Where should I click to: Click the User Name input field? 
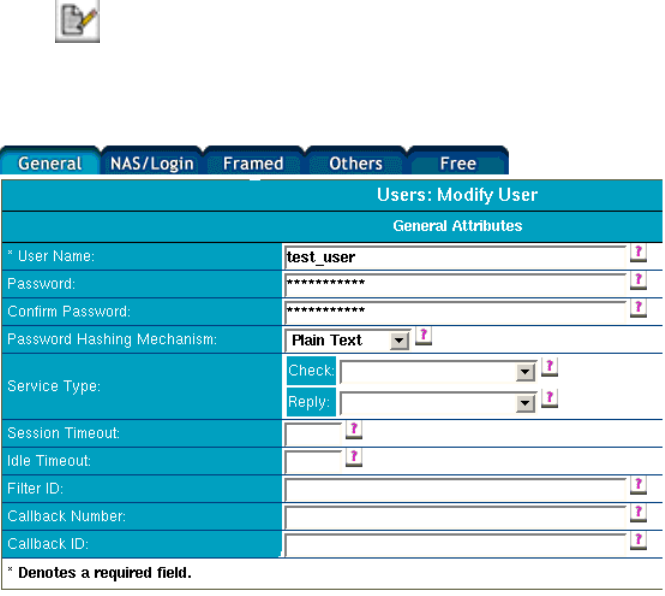[455, 257]
